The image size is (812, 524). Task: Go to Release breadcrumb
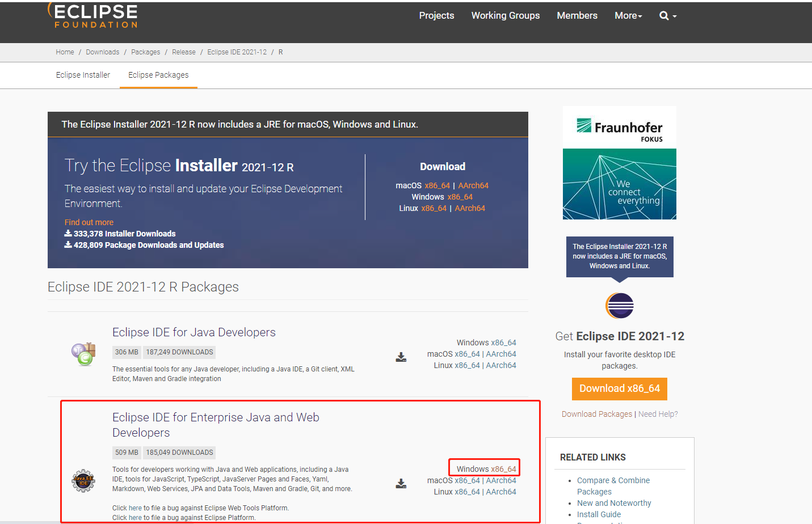(x=184, y=52)
